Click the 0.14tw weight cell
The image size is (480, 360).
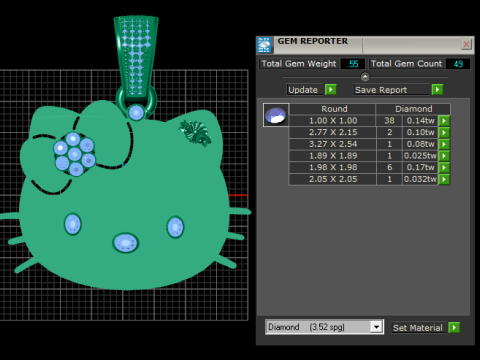pos(420,121)
